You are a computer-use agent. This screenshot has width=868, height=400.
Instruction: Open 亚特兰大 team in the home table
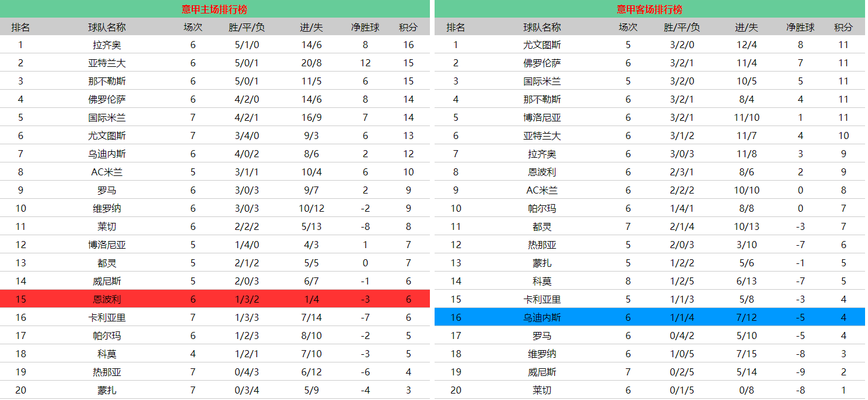[107, 63]
